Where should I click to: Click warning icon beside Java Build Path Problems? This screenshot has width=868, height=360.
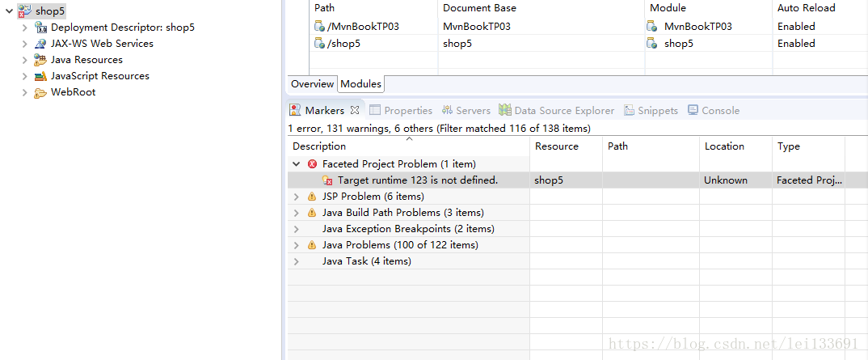(x=312, y=213)
